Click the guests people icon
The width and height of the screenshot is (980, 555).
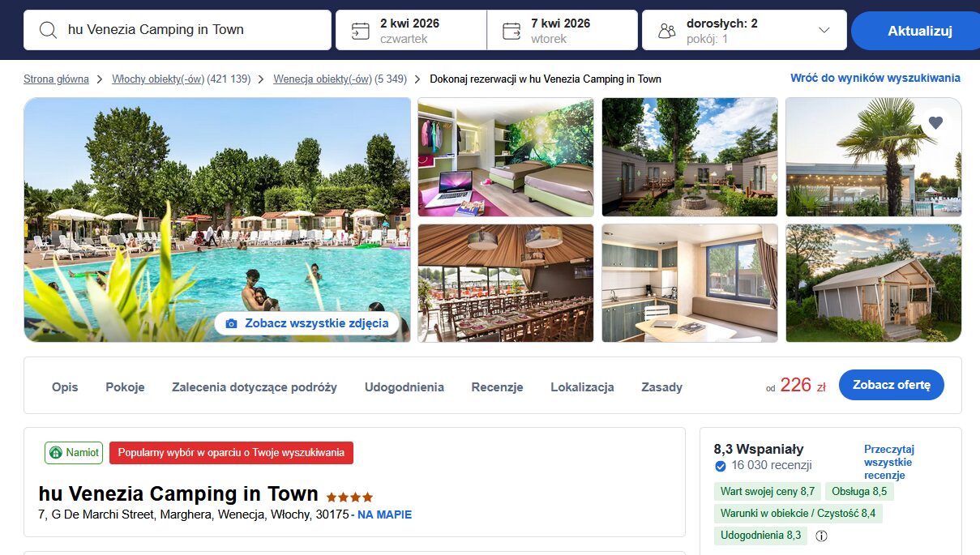667,31
